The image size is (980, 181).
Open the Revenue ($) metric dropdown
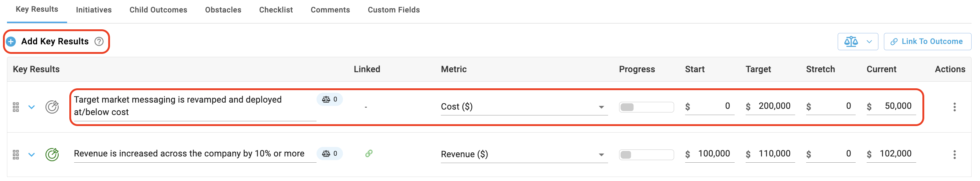pos(524,154)
